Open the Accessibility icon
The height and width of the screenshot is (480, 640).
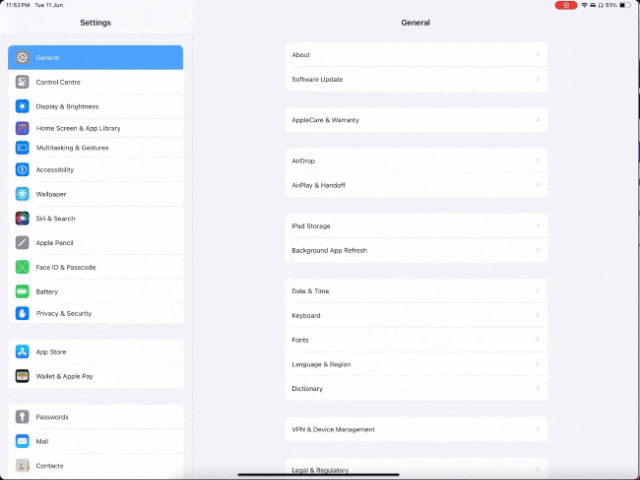22,169
